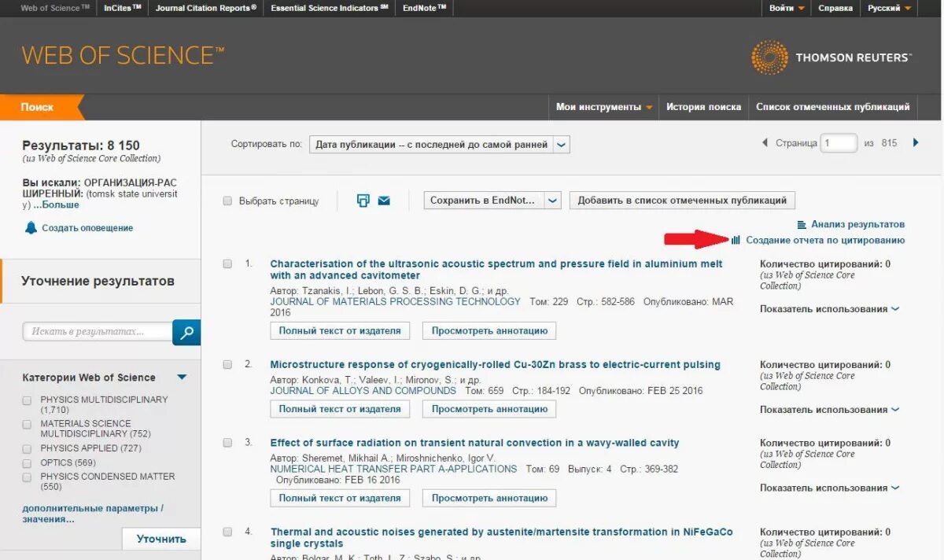Open the 'Русский' language dropdown
Image resolution: width=944 pixels, height=560 pixels.
click(x=889, y=8)
